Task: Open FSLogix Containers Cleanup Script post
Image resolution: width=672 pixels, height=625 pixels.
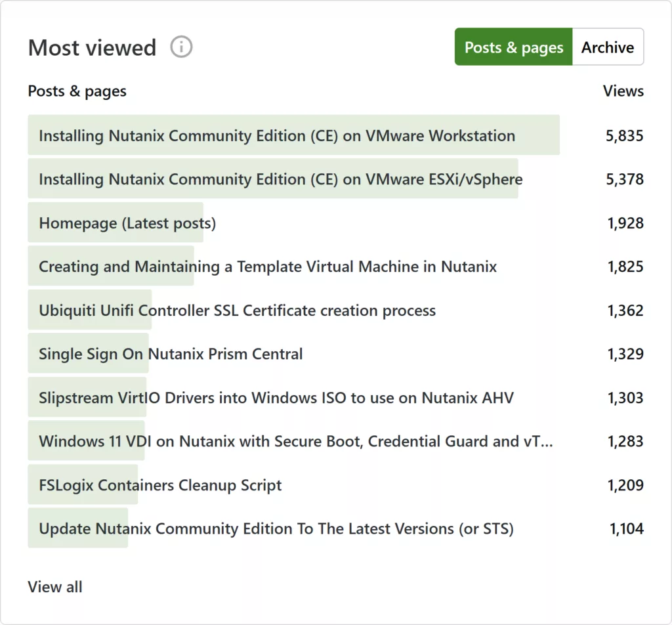Action: pos(160,485)
